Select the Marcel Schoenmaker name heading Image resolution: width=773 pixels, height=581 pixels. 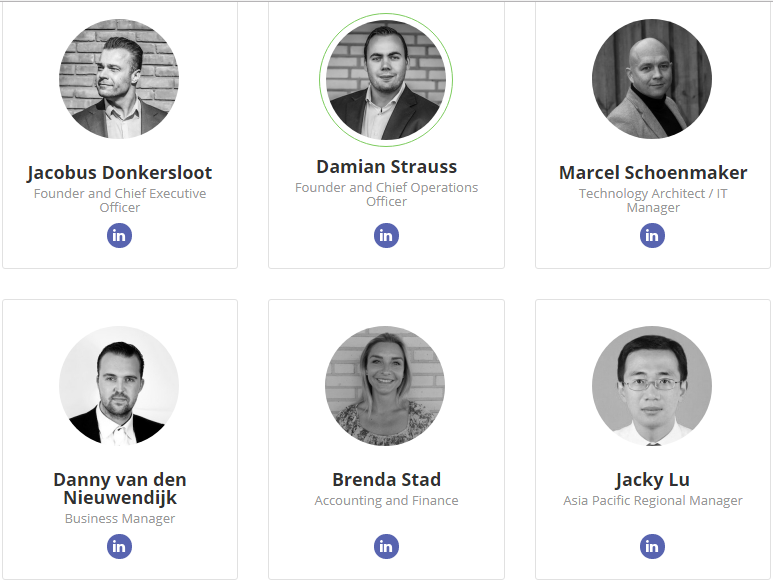[x=653, y=173]
